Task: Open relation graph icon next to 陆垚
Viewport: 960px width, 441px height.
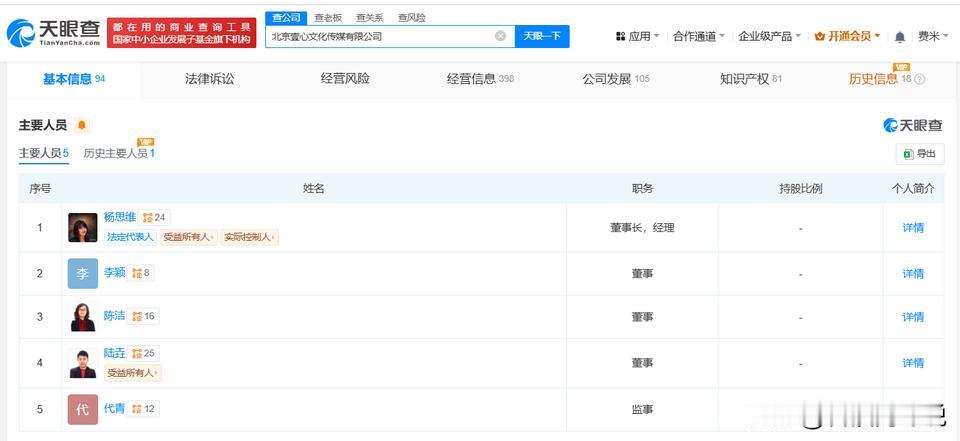Action: [x=137, y=353]
